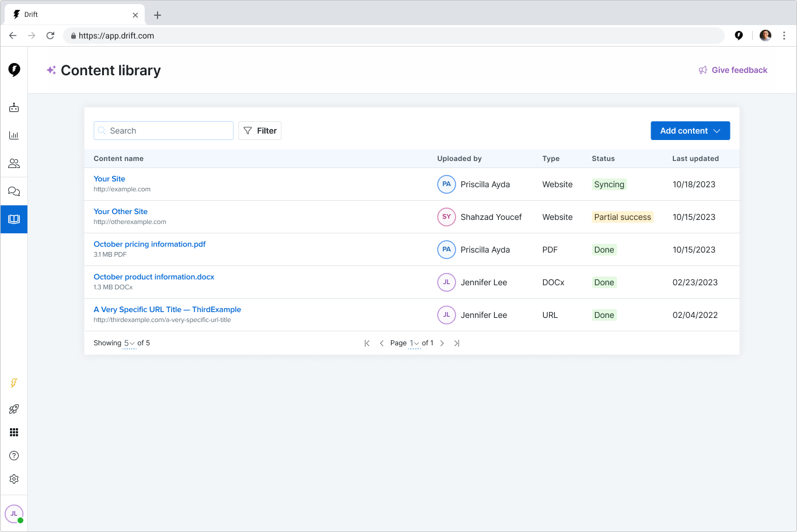Select the content library book icon
The height and width of the screenshot is (532, 797).
pos(14,219)
